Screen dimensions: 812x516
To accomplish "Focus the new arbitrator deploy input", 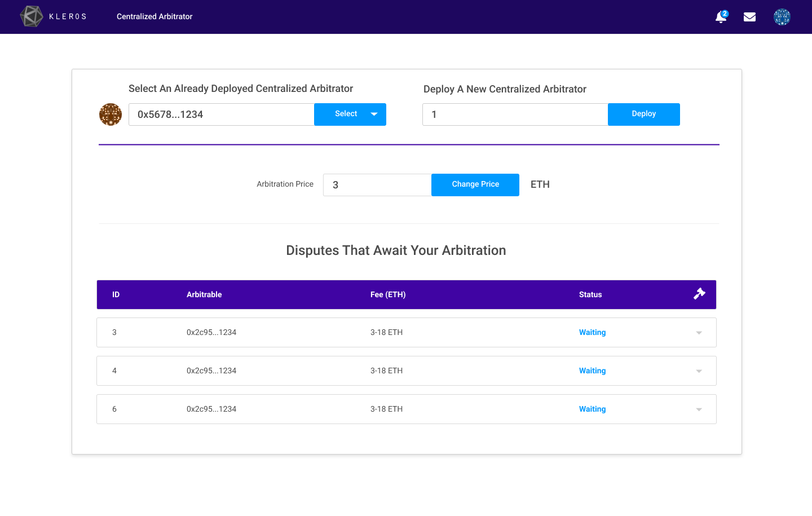I will [515, 114].
